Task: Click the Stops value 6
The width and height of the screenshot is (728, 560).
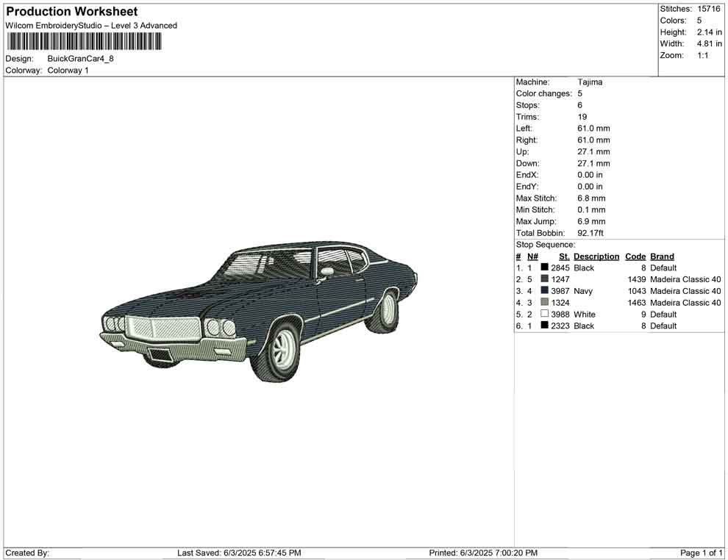Action: click(580, 105)
